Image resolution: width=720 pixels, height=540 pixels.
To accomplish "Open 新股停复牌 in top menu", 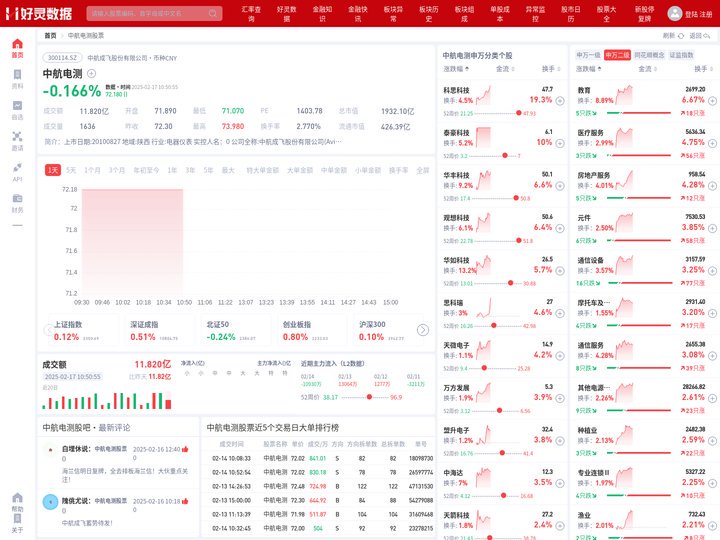I will pos(645,14).
